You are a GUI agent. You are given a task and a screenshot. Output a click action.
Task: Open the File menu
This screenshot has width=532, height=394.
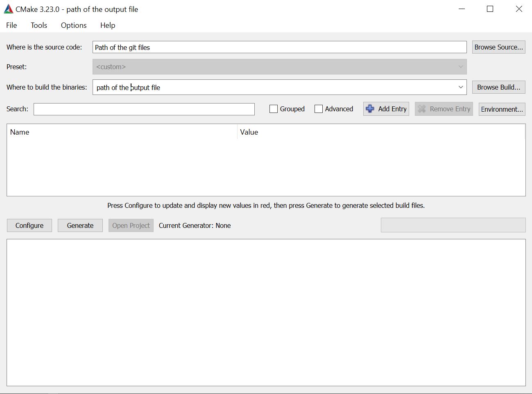click(x=11, y=25)
